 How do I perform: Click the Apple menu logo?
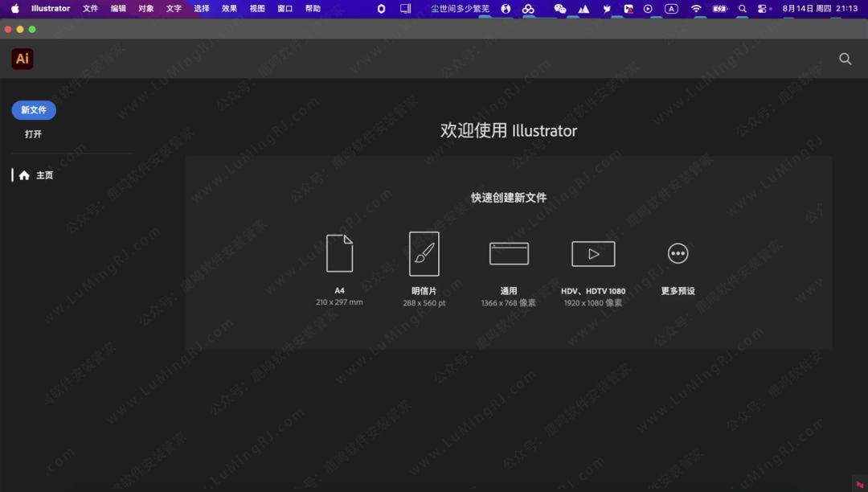14,8
